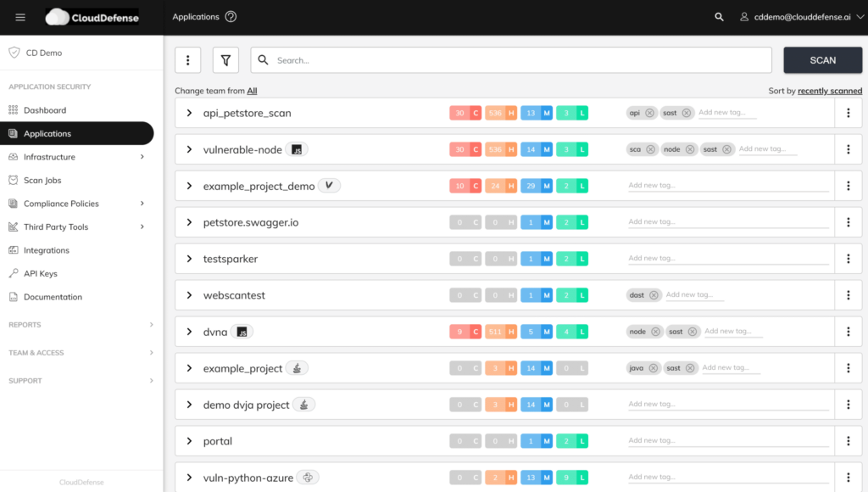Remove the sast tag from api_petstore_scan
This screenshot has width=868, height=492.
[687, 113]
